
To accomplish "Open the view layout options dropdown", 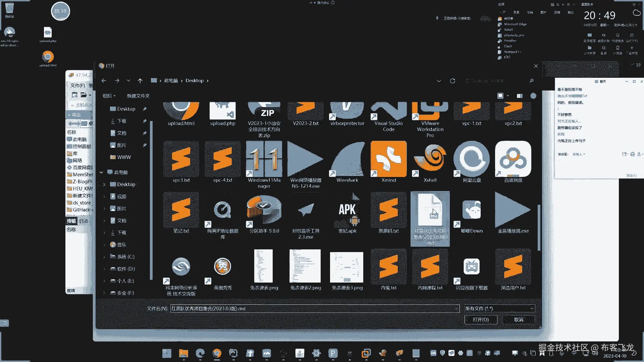I will [x=508, y=96].
